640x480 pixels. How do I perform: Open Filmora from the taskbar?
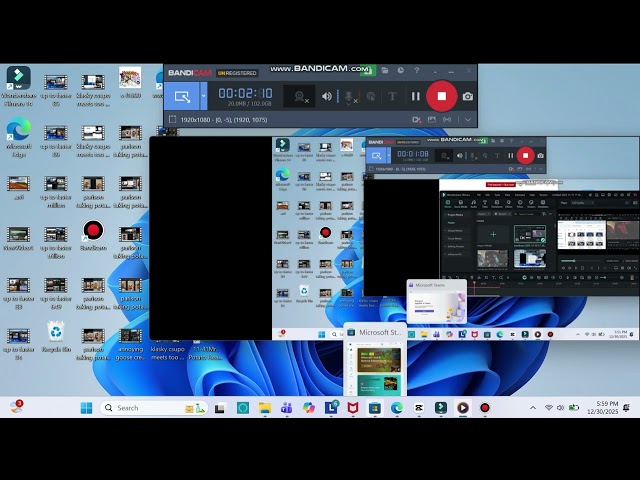[x=441, y=408]
